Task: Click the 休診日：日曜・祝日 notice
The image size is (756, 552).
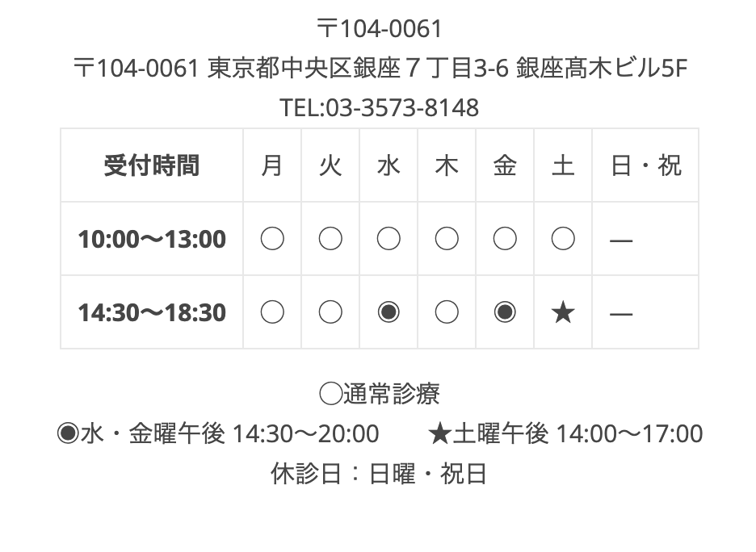Action: pyautogui.click(x=379, y=474)
